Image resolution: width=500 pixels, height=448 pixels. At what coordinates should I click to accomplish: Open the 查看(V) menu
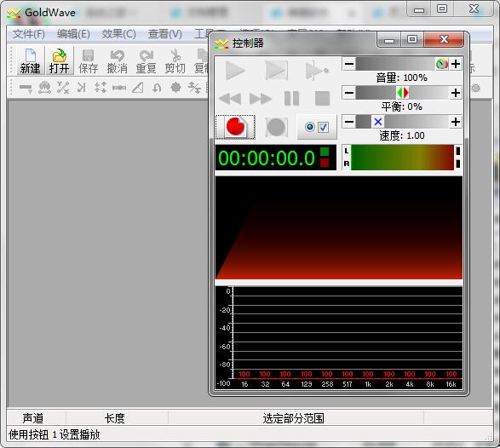tap(165, 33)
